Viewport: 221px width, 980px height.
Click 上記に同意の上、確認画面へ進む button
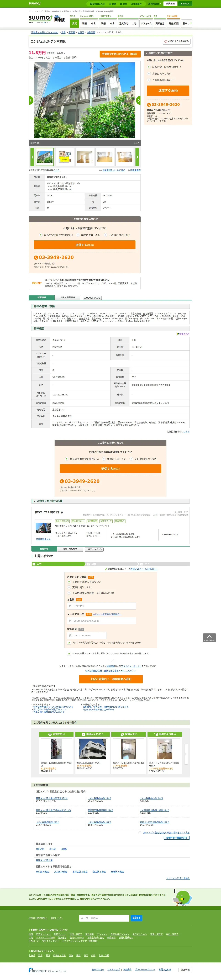point(111,679)
